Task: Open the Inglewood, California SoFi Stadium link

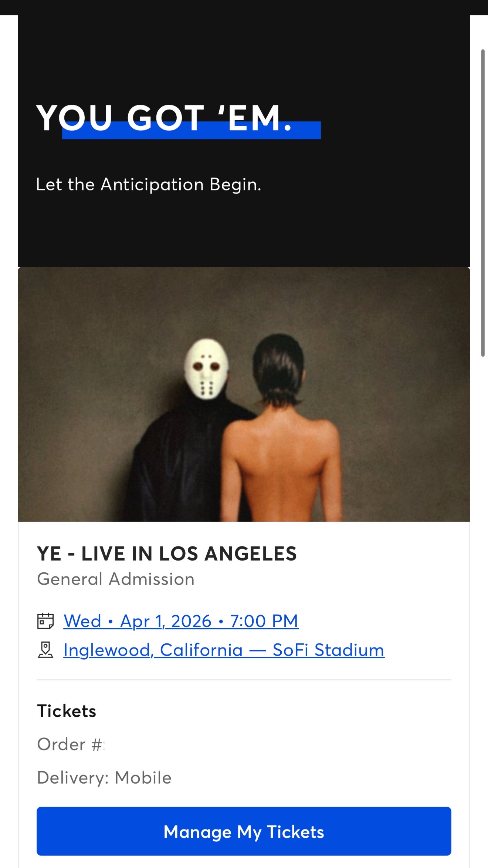Action: pyautogui.click(x=224, y=650)
